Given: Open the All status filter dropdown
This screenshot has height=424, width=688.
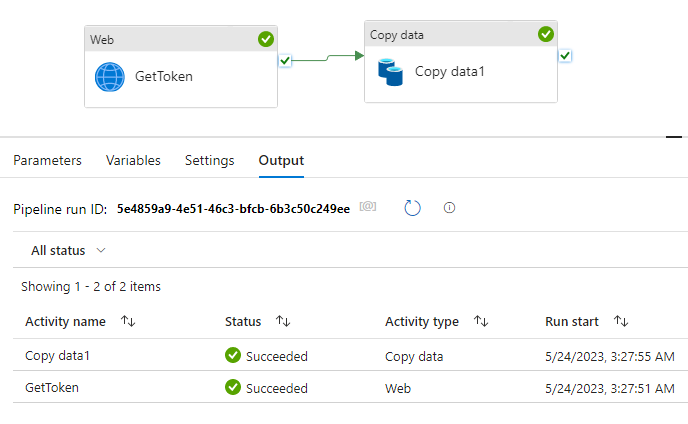Looking at the screenshot, I should 68,250.
